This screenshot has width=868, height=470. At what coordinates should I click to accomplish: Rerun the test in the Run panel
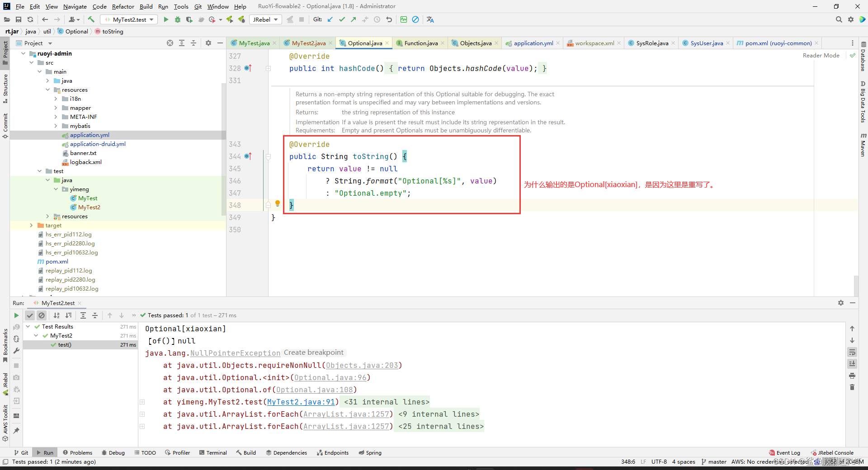coord(16,315)
